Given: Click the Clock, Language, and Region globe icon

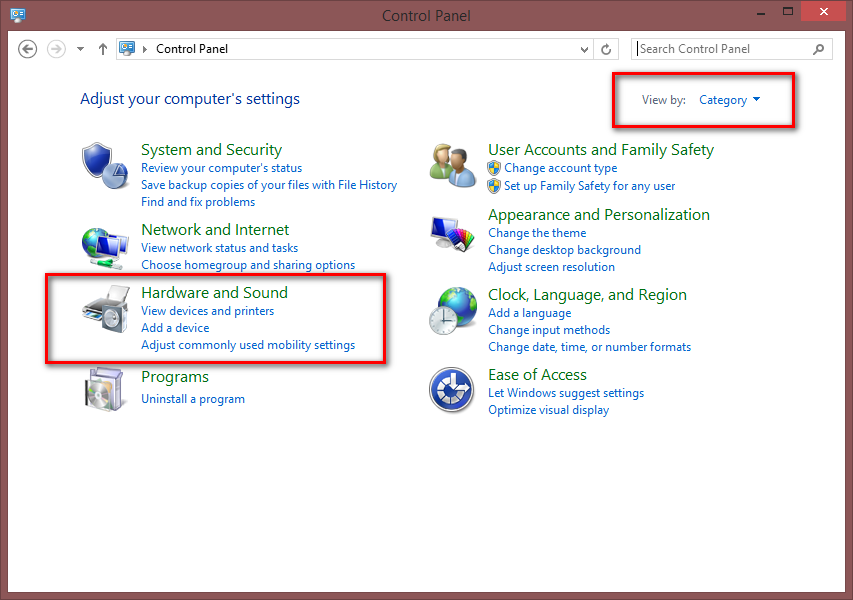Looking at the screenshot, I should tap(453, 311).
